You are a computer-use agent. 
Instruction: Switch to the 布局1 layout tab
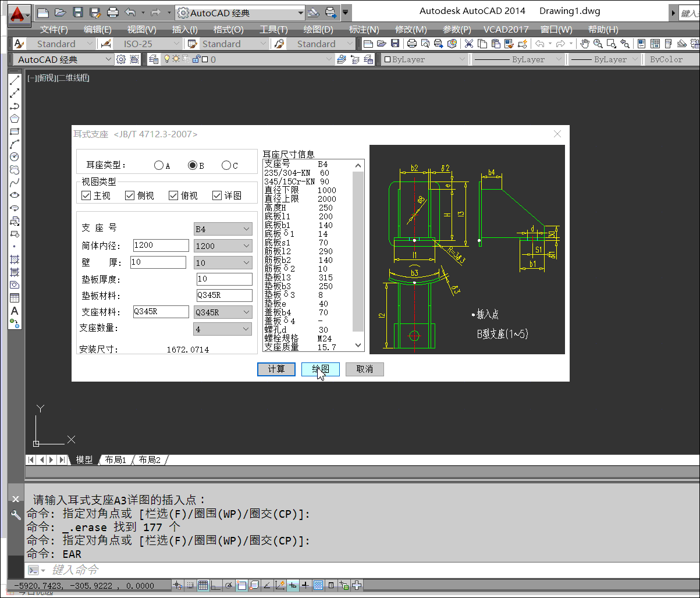(115, 460)
